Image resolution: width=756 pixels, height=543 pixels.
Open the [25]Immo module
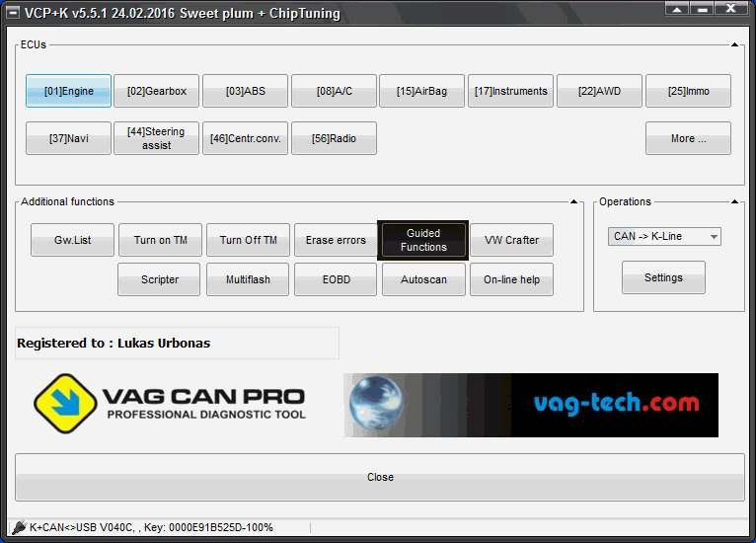click(x=688, y=91)
